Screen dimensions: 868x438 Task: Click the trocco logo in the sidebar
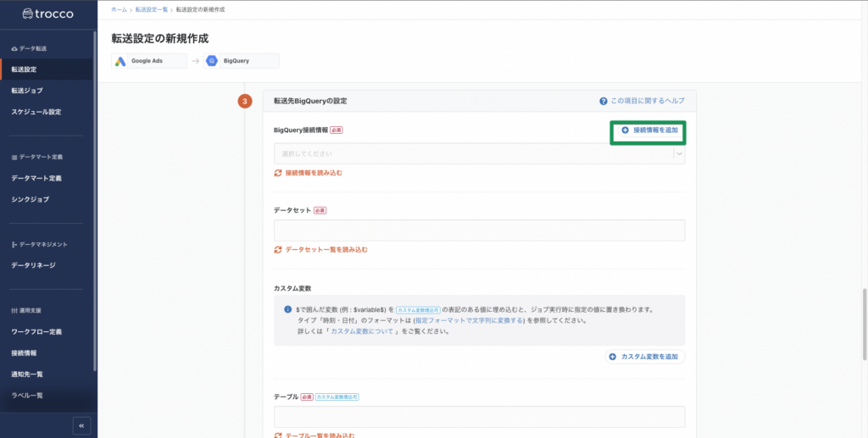pos(49,14)
